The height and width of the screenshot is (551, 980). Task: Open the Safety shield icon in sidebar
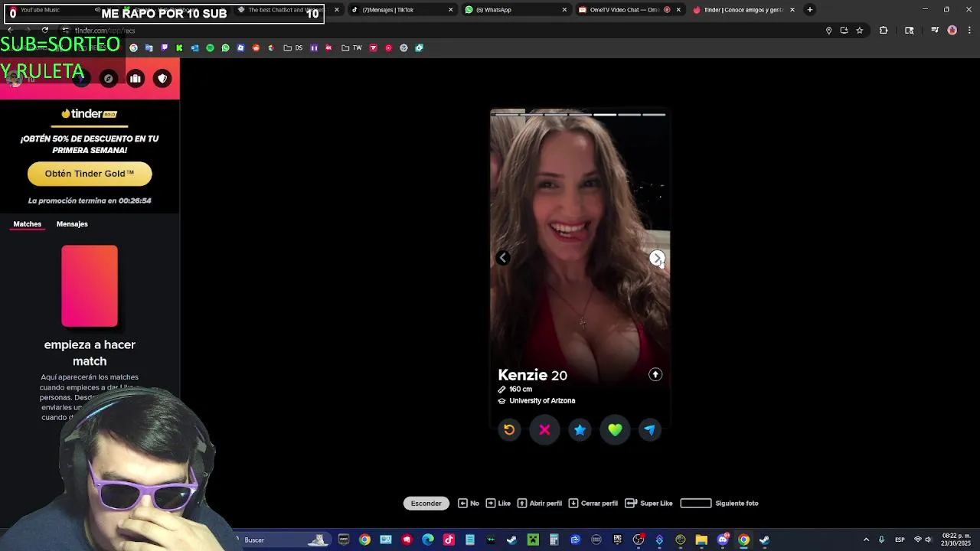click(x=162, y=78)
